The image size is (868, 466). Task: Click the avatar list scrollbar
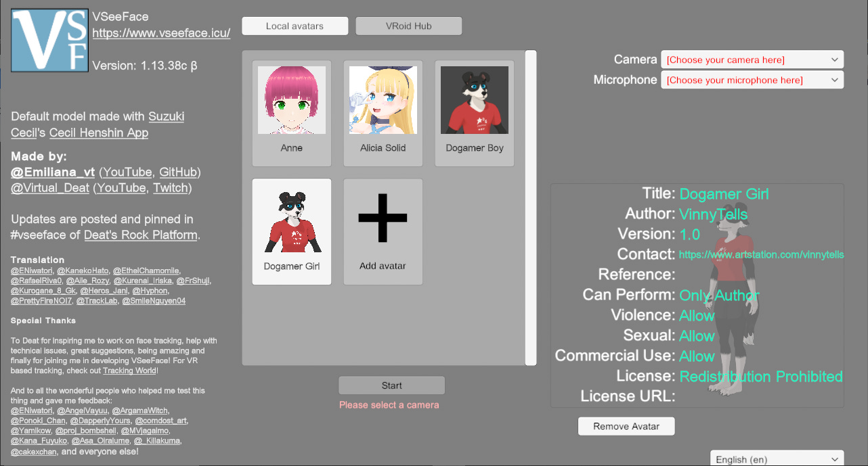tap(531, 208)
